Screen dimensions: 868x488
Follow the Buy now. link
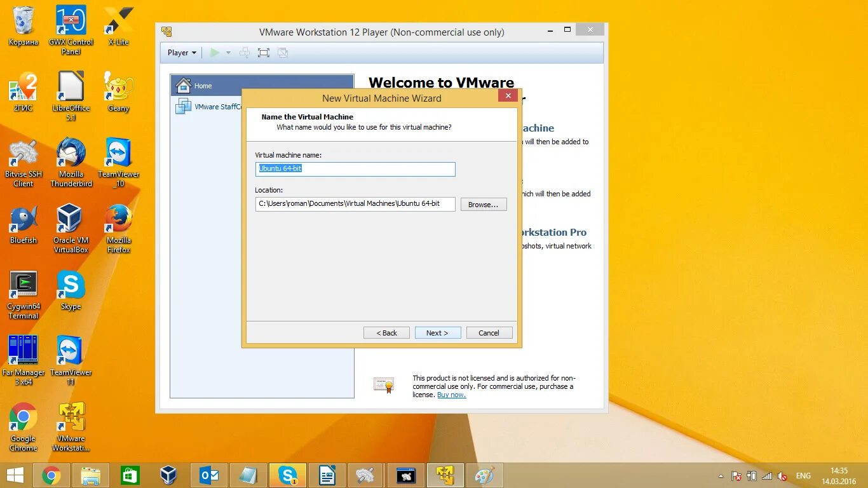pos(451,395)
